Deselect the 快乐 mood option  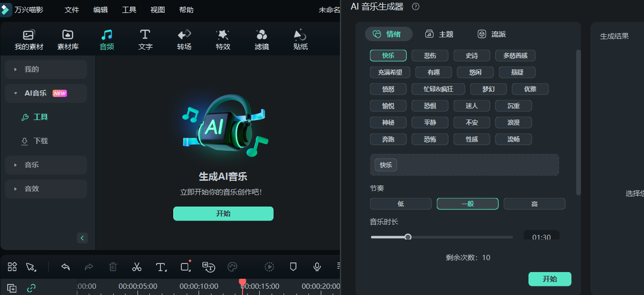(x=388, y=55)
